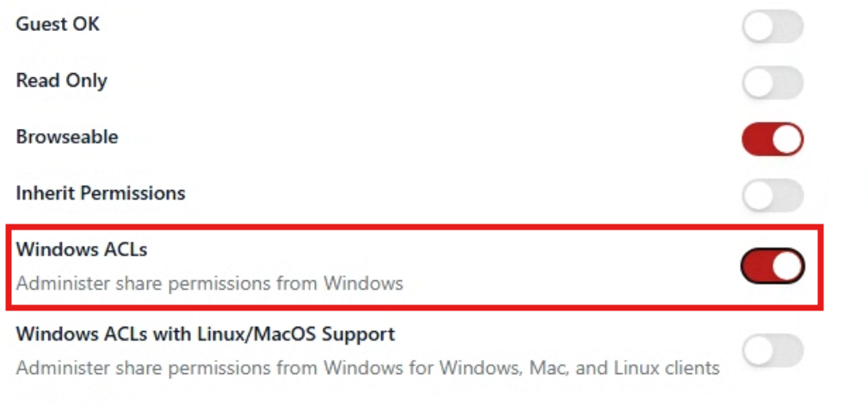Turn off the Windows ACLs toggle
Image resolution: width=868 pixels, height=405 pixels.
(x=773, y=266)
